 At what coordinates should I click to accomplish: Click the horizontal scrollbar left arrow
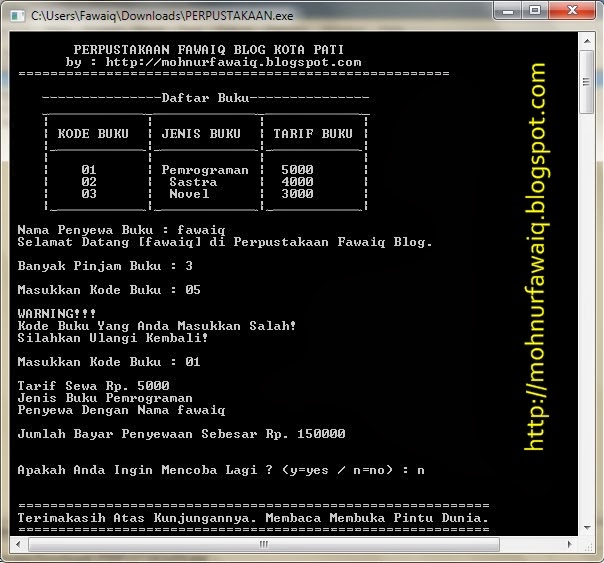click(x=18, y=544)
